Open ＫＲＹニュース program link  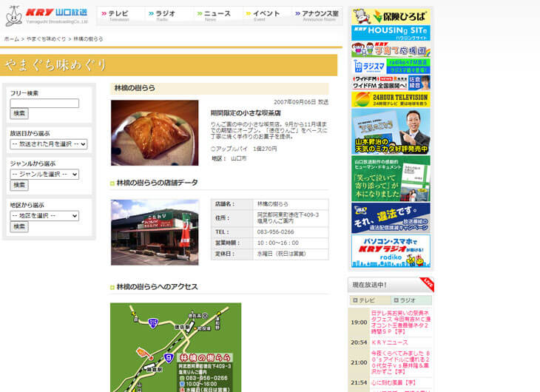(390, 342)
